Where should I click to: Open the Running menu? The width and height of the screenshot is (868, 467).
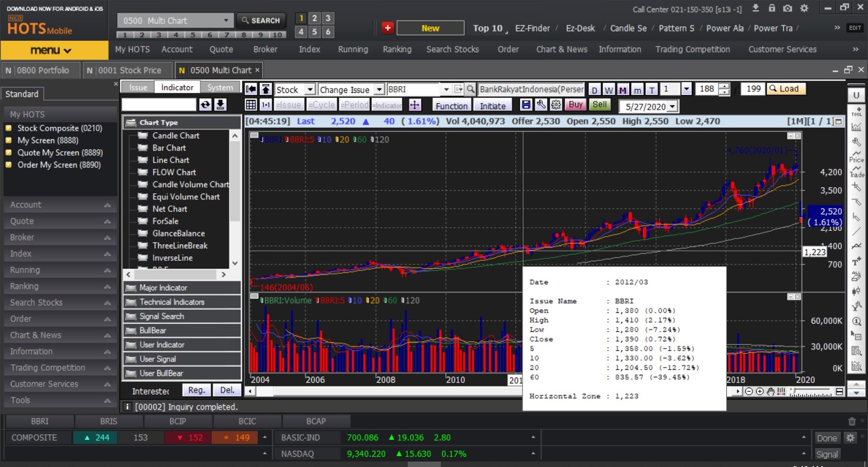(353, 49)
